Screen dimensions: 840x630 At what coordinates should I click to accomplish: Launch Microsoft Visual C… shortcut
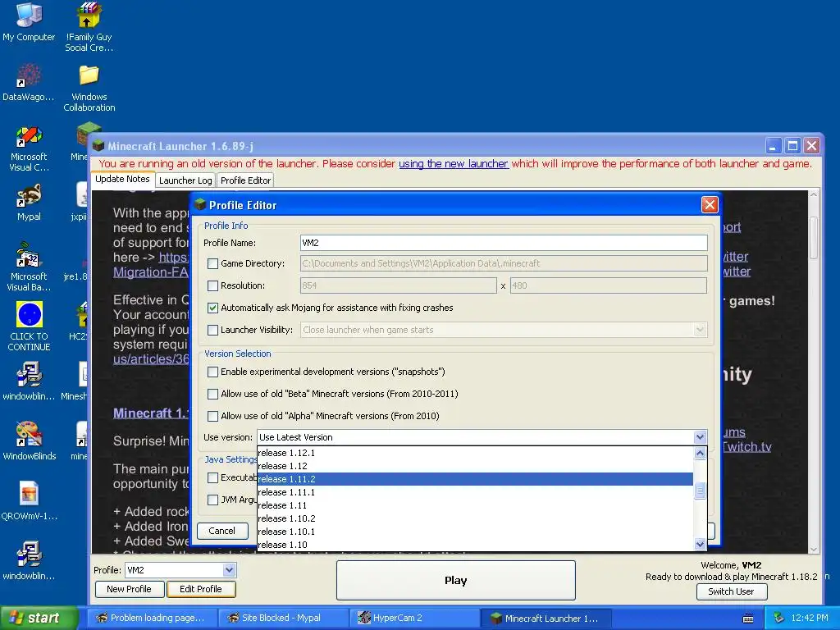coord(29,149)
